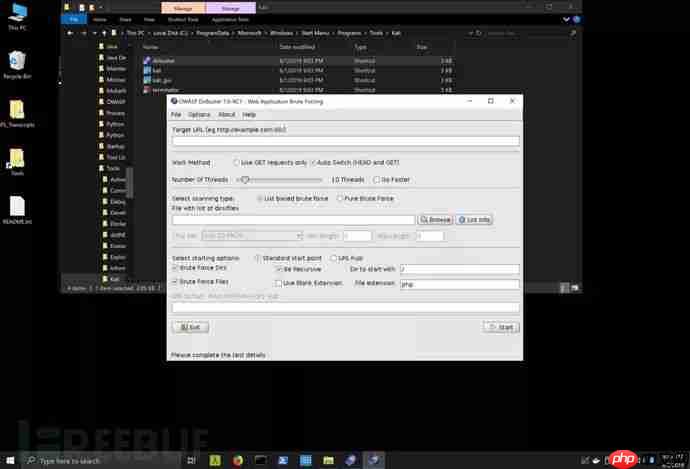The image size is (690, 469).
Task: Open File Explorer taskbar icon
Action: click(x=328, y=461)
